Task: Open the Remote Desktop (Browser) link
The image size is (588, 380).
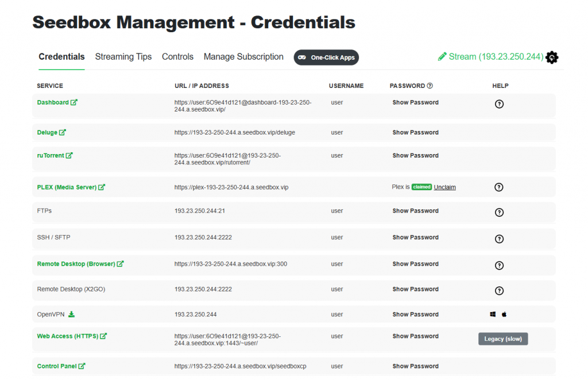Action: click(x=80, y=264)
